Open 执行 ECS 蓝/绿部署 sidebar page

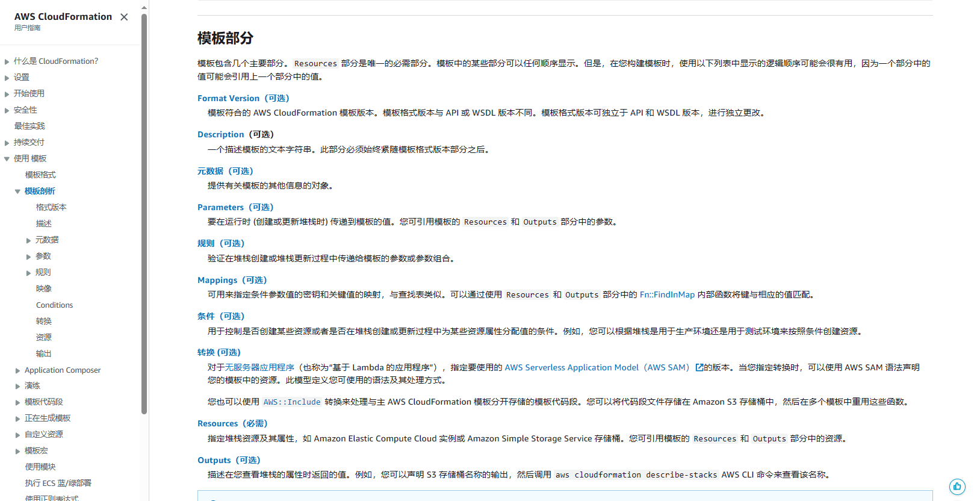(58, 483)
